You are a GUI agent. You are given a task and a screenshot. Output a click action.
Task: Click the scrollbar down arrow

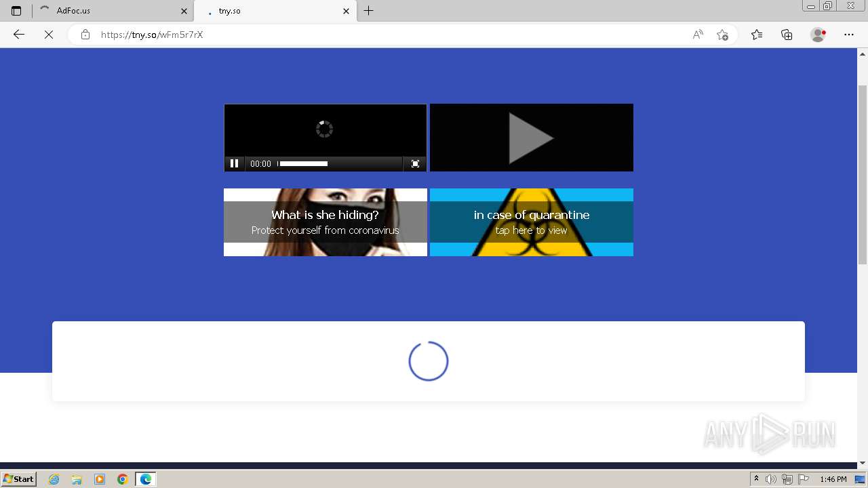(x=863, y=464)
